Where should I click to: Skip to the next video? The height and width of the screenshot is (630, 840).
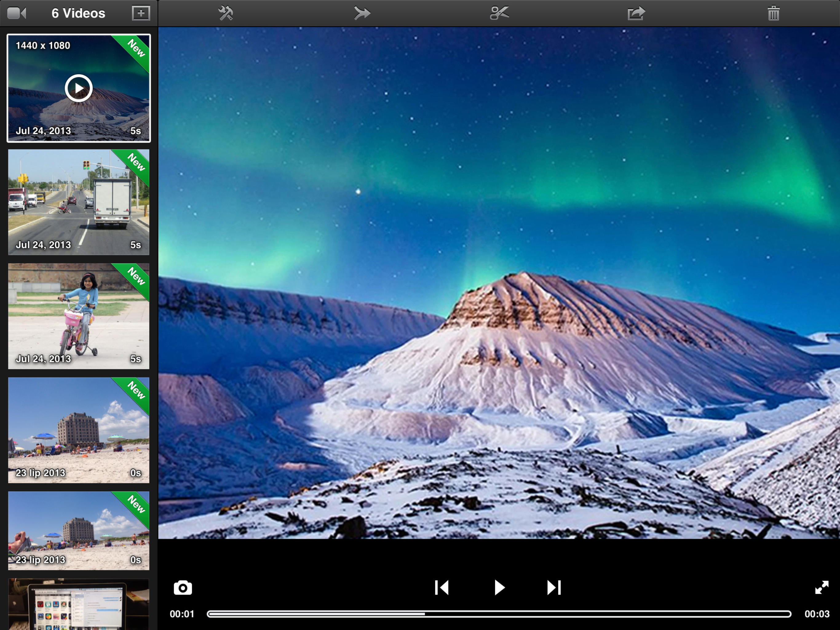554,588
